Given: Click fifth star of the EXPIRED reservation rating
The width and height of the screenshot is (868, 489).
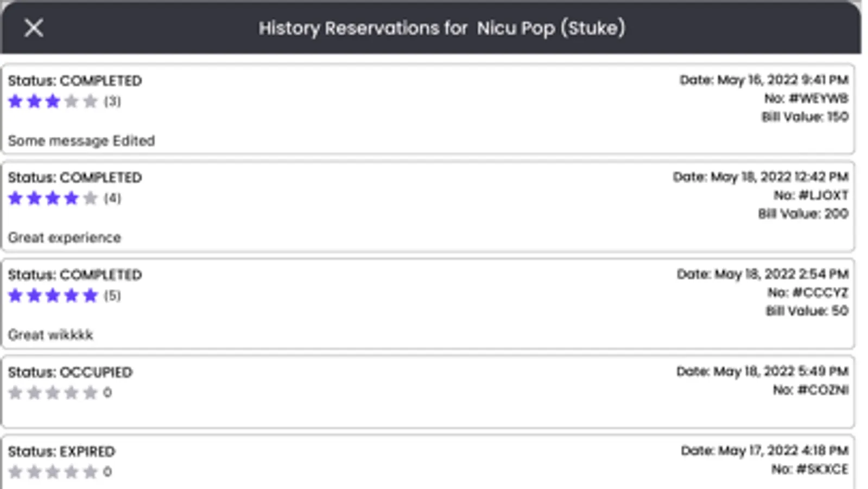Looking at the screenshot, I should pos(90,472).
